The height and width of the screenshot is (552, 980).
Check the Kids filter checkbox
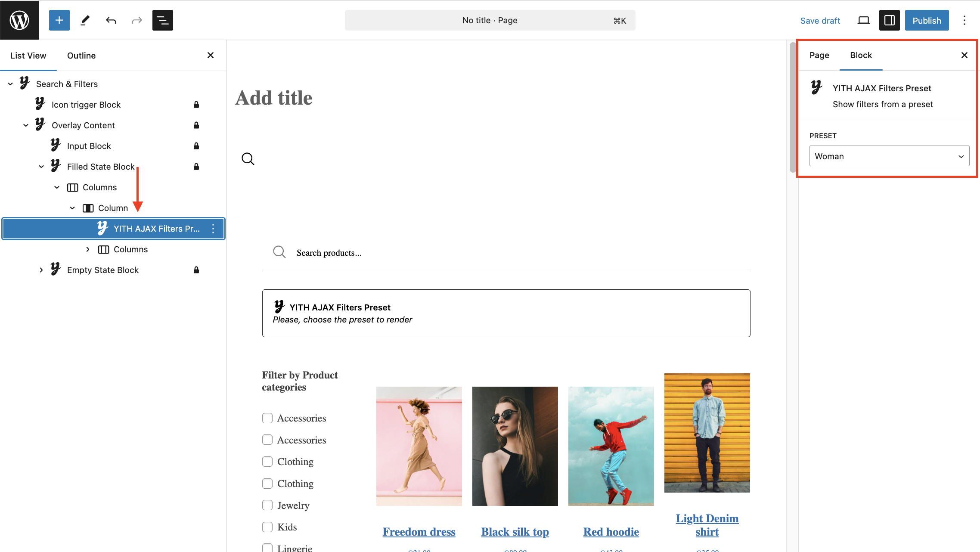pyautogui.click(x=267, y=527)
